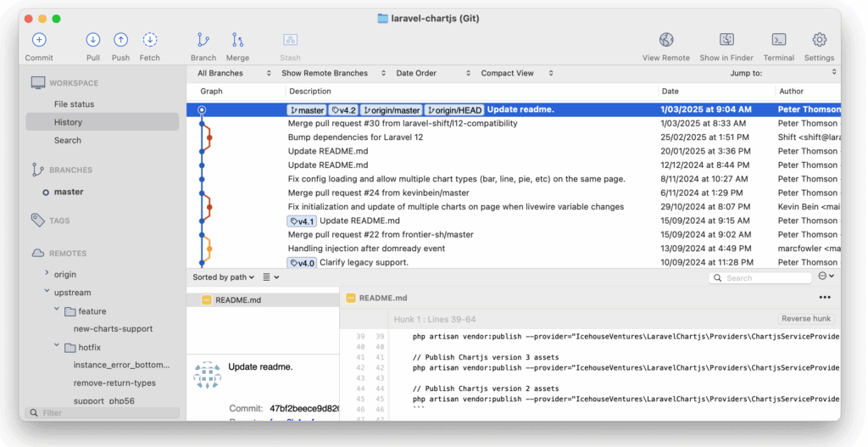The width and height of the screenshot is (868, 447).
Task: Click the Commit toolbar icon
Action: click(39, 40)
